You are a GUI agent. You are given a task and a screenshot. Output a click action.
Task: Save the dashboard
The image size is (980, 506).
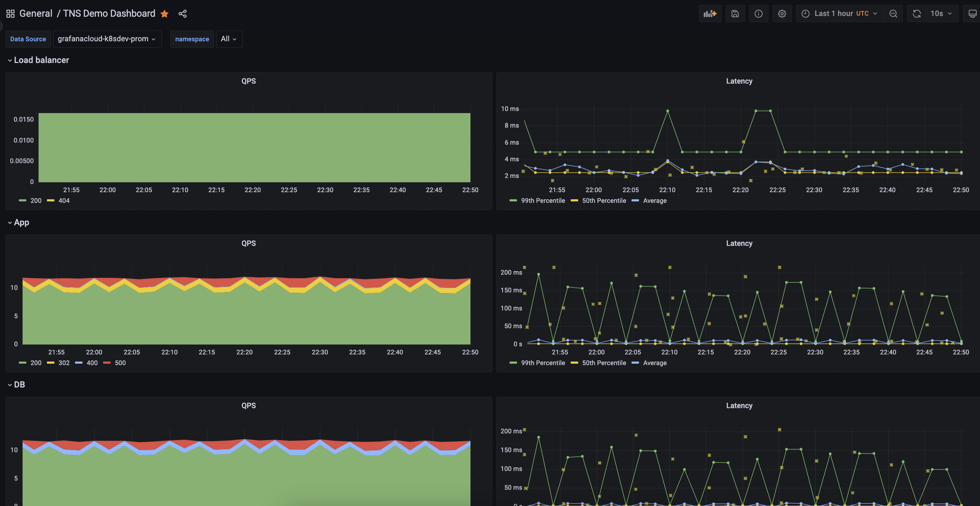735,14
